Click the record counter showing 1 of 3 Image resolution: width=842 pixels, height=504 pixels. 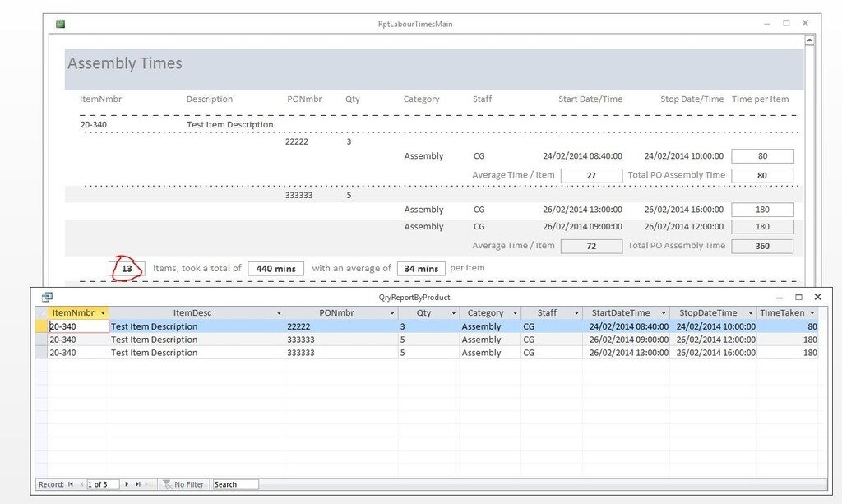pos(104,484)
